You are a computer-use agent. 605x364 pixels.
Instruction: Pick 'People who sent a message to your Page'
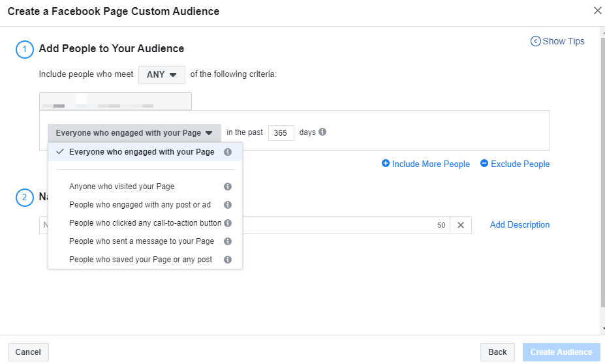pyautogui.click(x=142, y=241)
